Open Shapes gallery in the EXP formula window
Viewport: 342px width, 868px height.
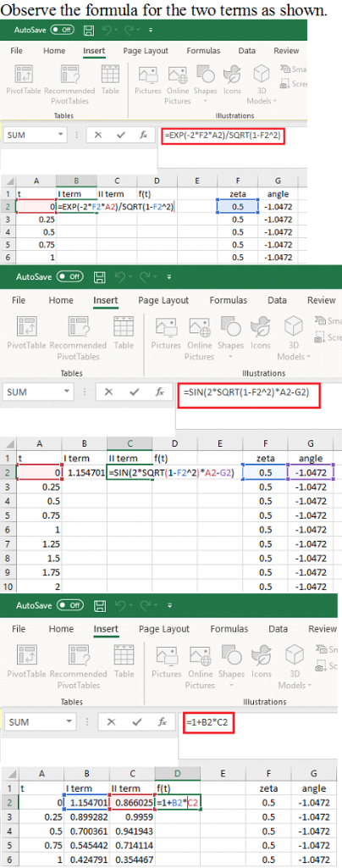206,84
